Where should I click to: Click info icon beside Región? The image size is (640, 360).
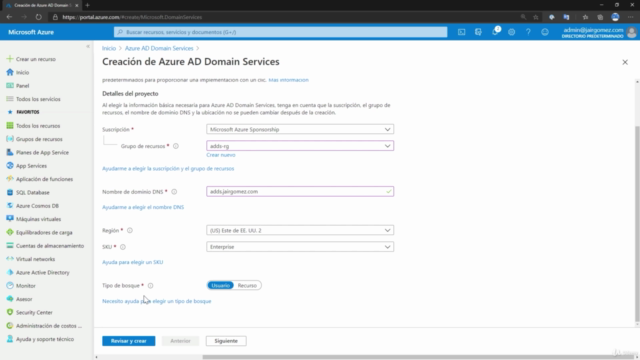coord(130,231)
